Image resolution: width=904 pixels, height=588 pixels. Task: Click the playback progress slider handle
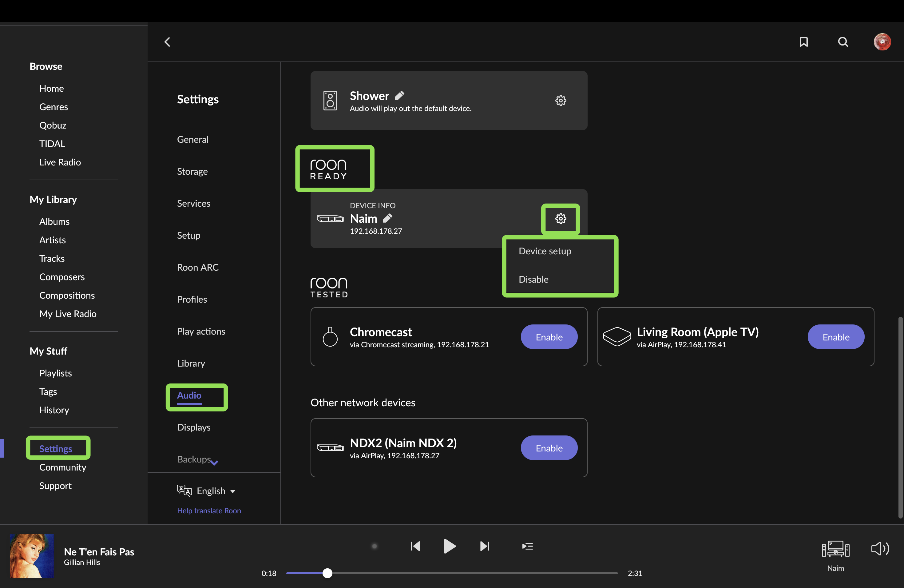click(x=327, y=573)
